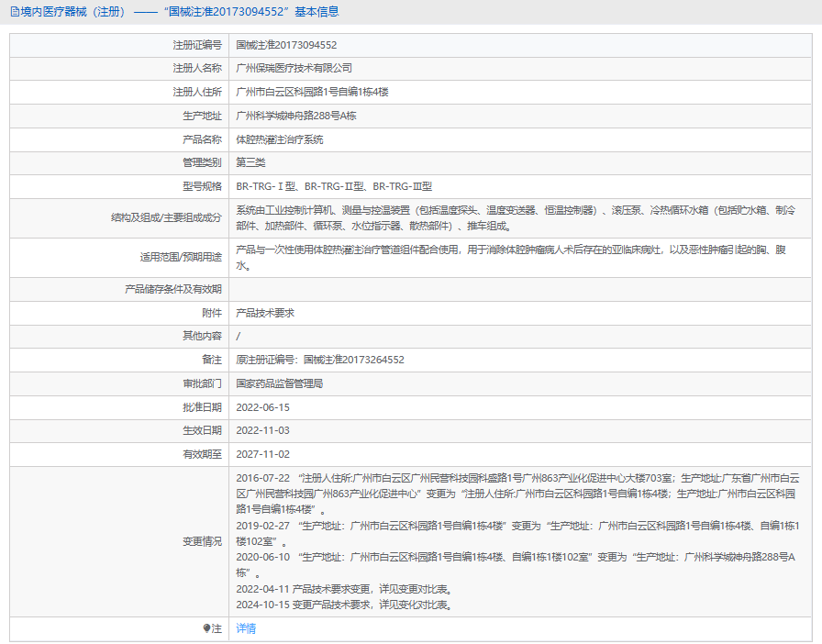822x644 pixels.
Task: Select registration number 国械注准20173094552 value
Action: coord(286,45)
